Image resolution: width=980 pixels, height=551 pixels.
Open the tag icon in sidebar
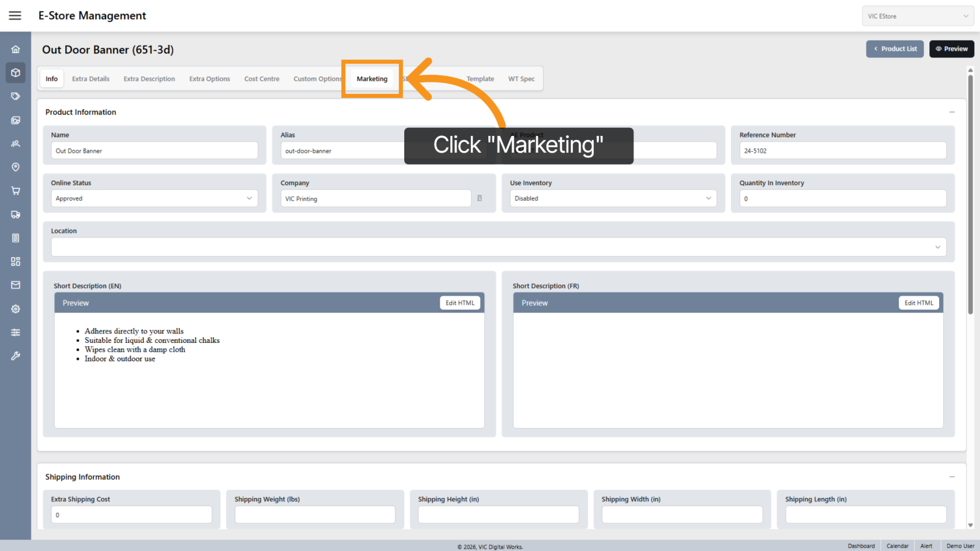[16, 96]
